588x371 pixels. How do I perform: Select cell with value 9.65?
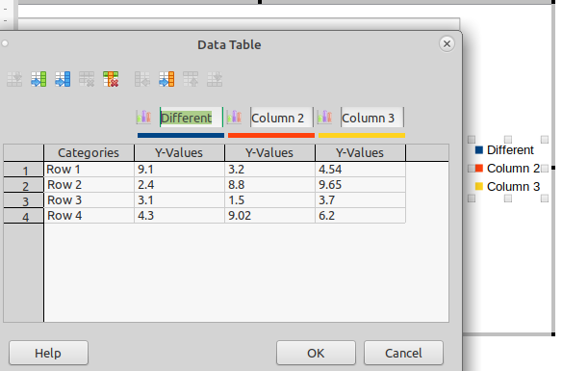coord(360,185)
